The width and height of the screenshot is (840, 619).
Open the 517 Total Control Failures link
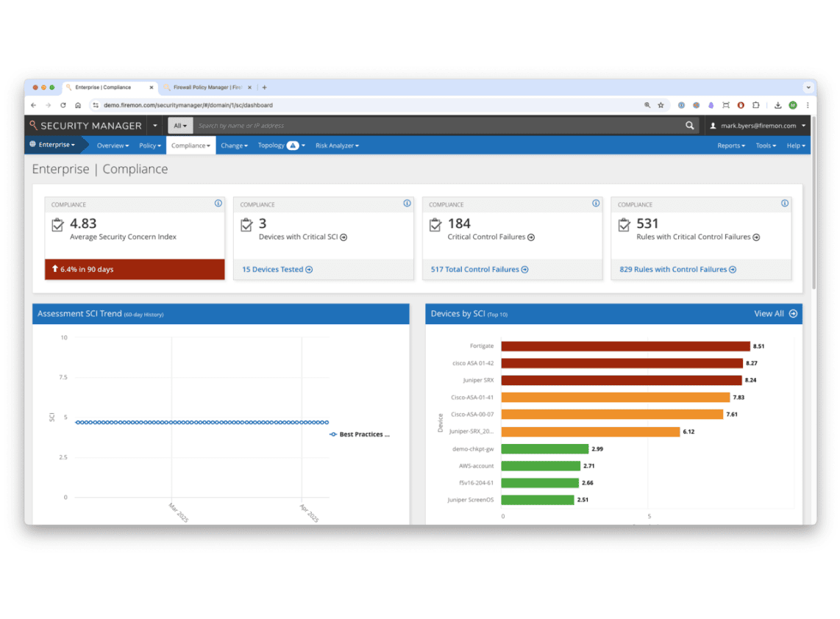point(480,269)
